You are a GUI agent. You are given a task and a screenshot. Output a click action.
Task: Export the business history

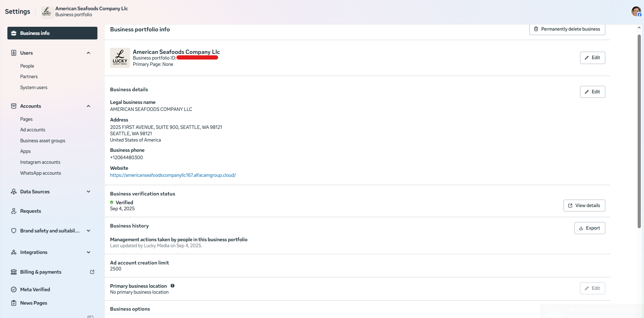coord(589,228)
